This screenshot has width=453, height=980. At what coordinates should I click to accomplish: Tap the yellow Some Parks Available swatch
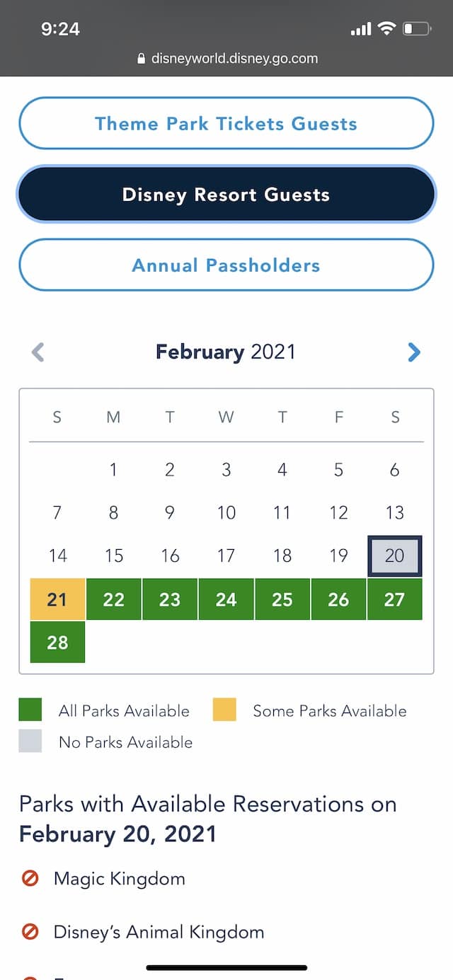point(224,710)
